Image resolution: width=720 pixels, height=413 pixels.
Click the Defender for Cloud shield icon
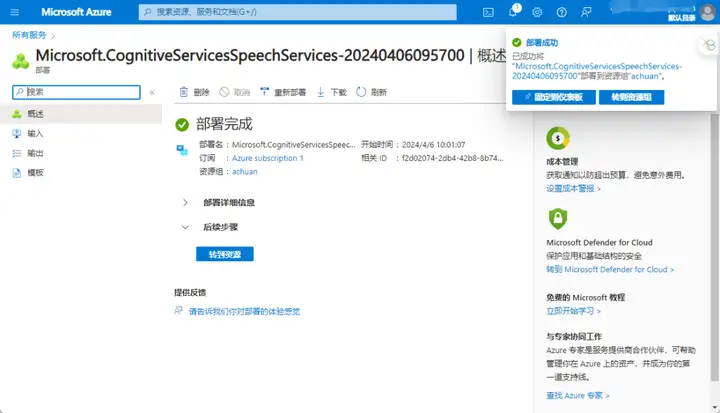558,219
